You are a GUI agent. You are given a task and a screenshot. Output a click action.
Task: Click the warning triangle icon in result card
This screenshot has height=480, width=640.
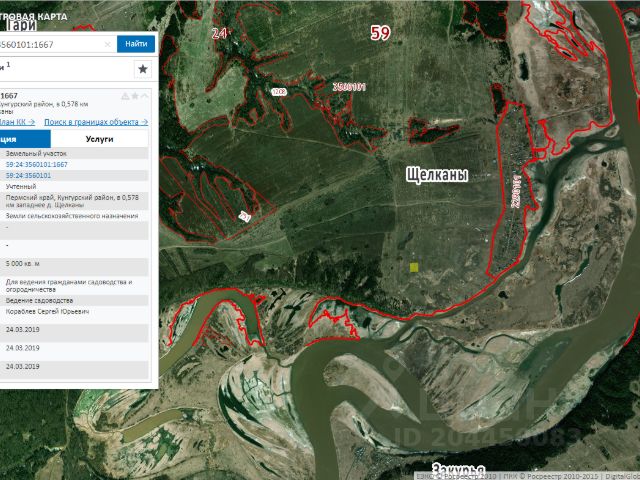tap(125, 96)
